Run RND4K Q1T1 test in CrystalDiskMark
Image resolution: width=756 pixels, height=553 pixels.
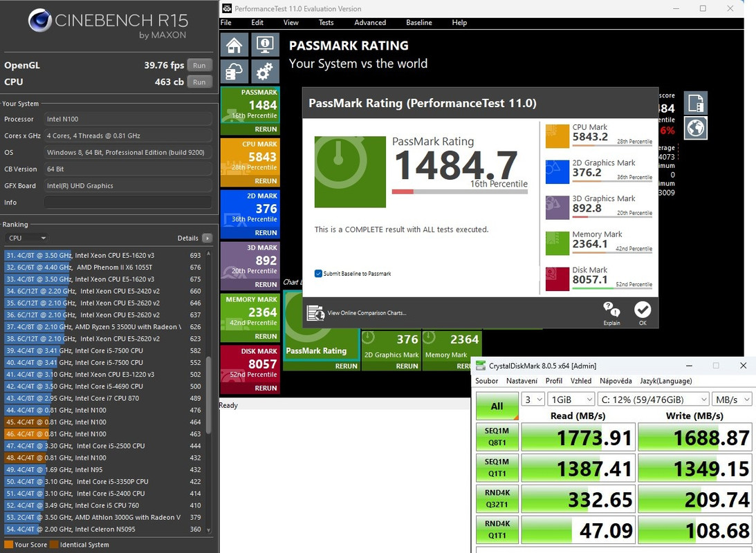click(x=497, y=529)
